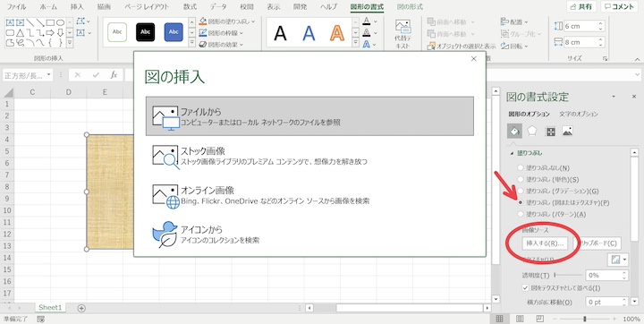Open 図形の塗りつぶし dropdown
The height and width of the screenshot is (324, 644).
227,21
